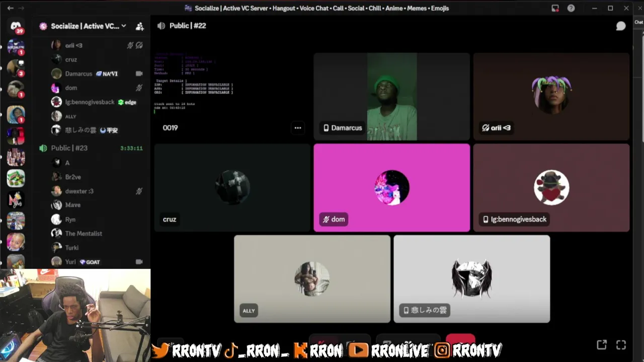Click the NA'VI server tag next to Damarcus
644x362 pixels.
(x=107, y=73)
